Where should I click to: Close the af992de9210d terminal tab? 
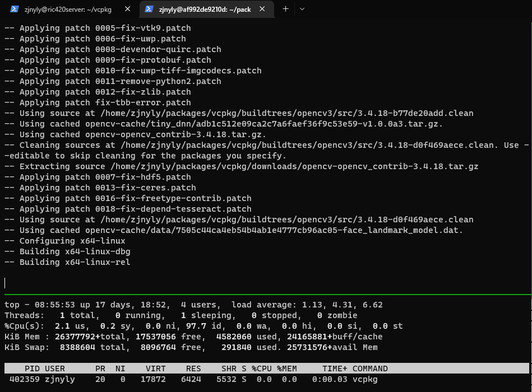pos(262,9)
